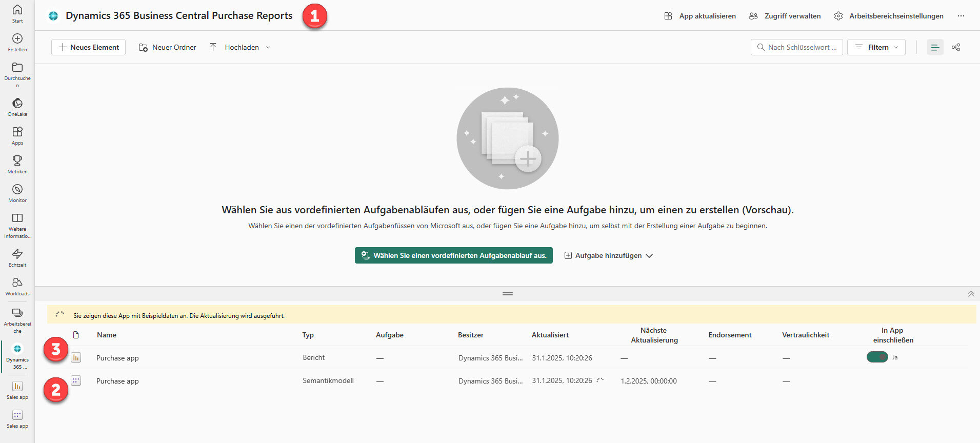The image size is (980, 443).
Task: Toggle In App einschließen for Purchase app report
Action: 877,357
